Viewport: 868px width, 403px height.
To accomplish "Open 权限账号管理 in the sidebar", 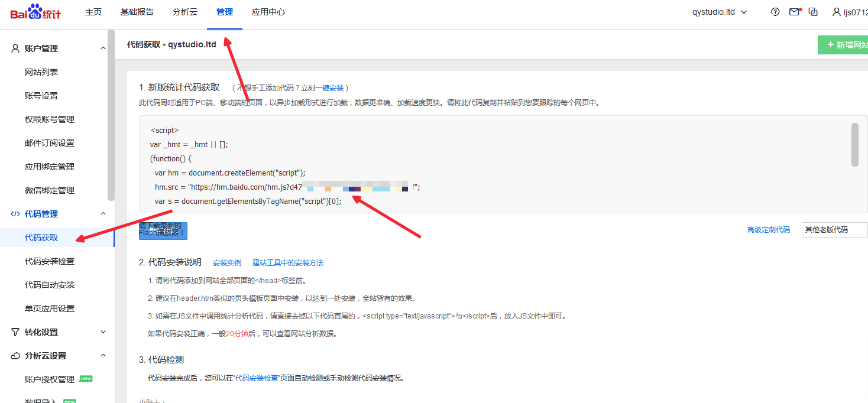I will tap(50, 119).
